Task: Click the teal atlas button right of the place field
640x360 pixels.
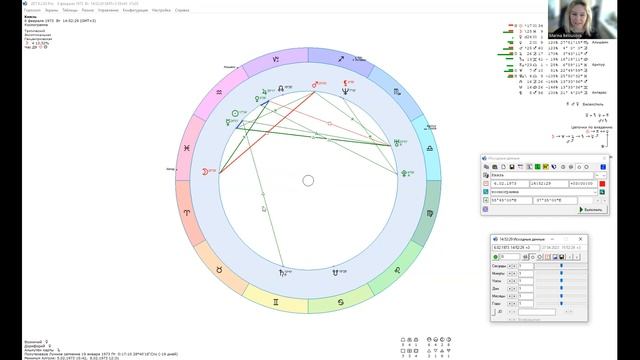Action: click(x=602, y=192)
